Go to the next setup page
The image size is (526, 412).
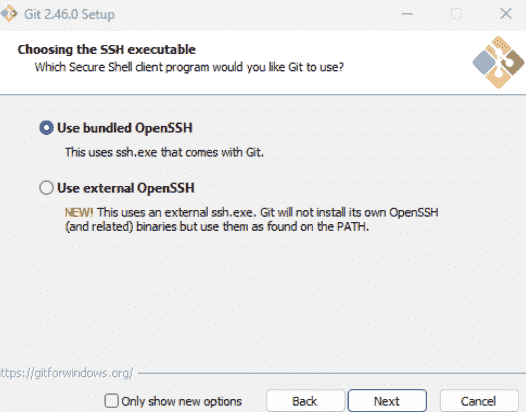pyautogui.click(x=387, y=401)
